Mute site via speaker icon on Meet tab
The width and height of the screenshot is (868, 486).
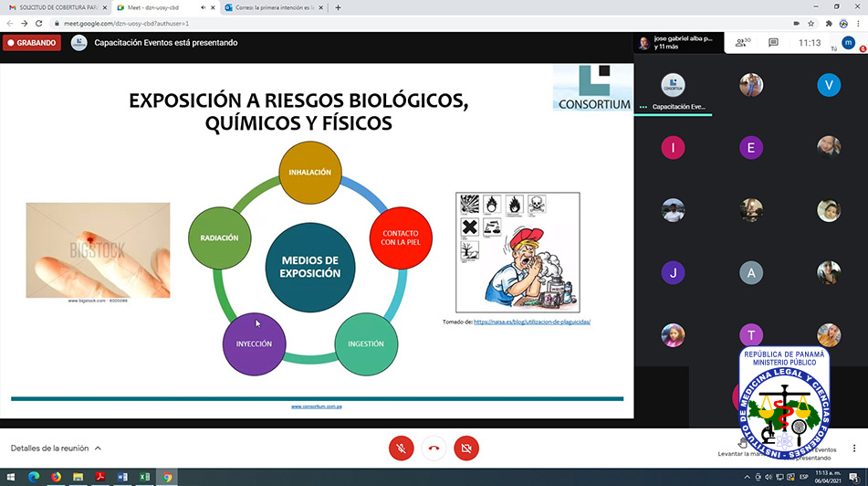pos(203,7)
